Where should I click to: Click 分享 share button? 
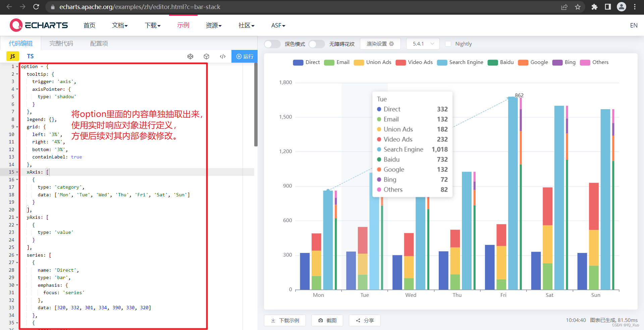pyautogui.click(x=365, y=320)
